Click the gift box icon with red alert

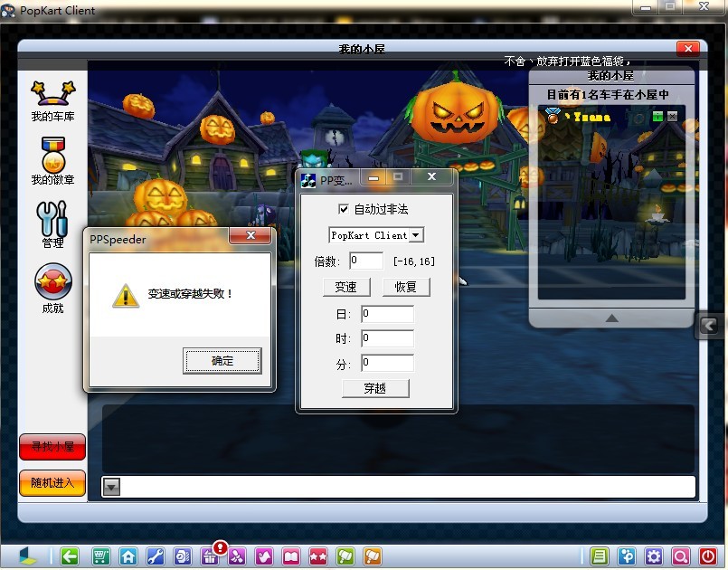210,556
